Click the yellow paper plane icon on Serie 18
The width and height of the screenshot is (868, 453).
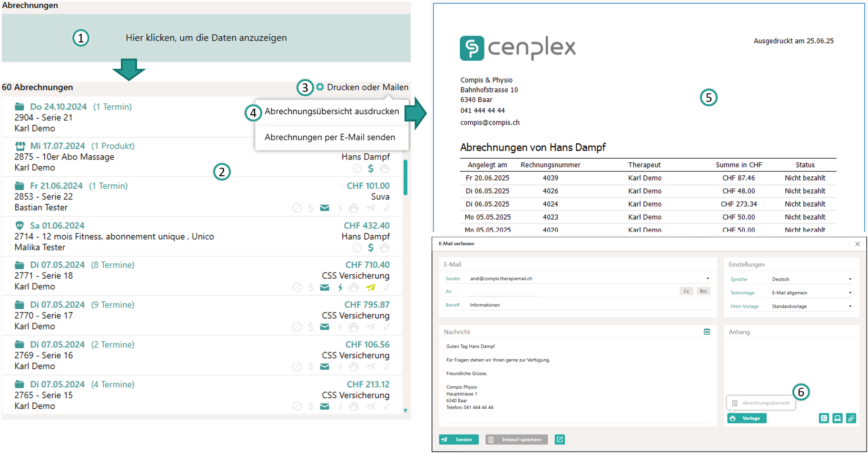coord(370,287)
